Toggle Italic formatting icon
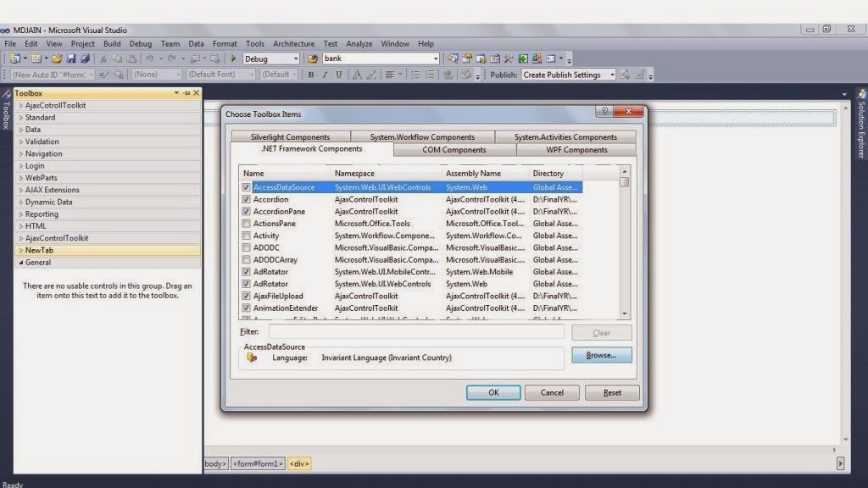Viewport: 868px width, 488px height. (325, 75)
